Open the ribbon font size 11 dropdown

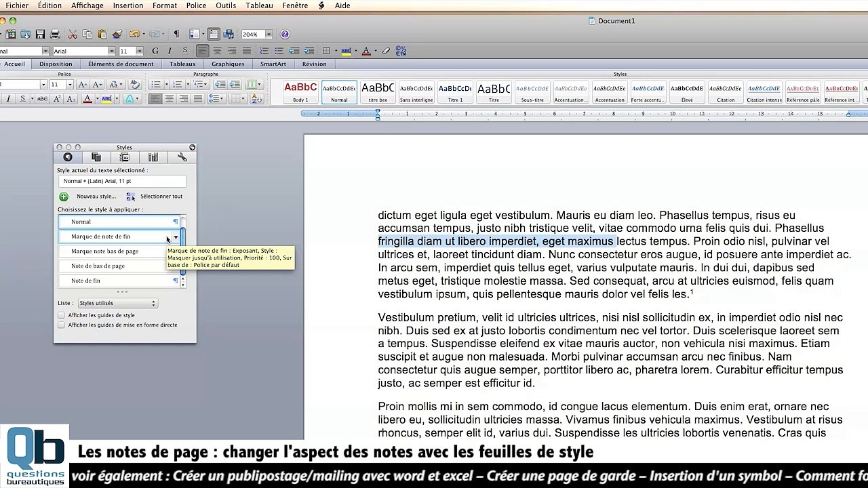pyautogui.click(x=69, y=85)
